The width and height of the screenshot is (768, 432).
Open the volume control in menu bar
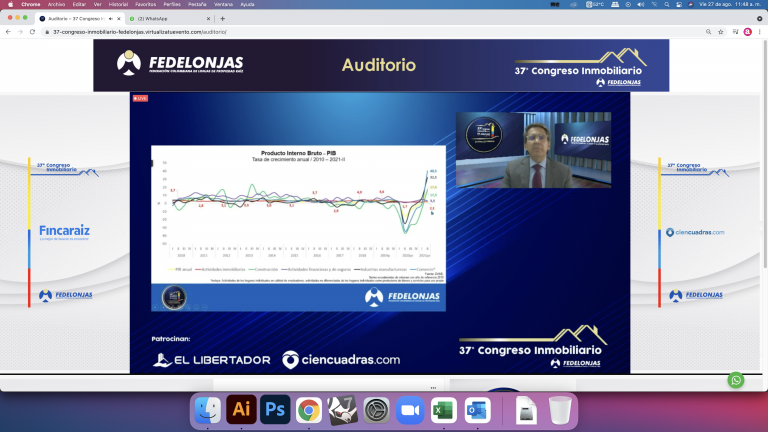[641, 4]
